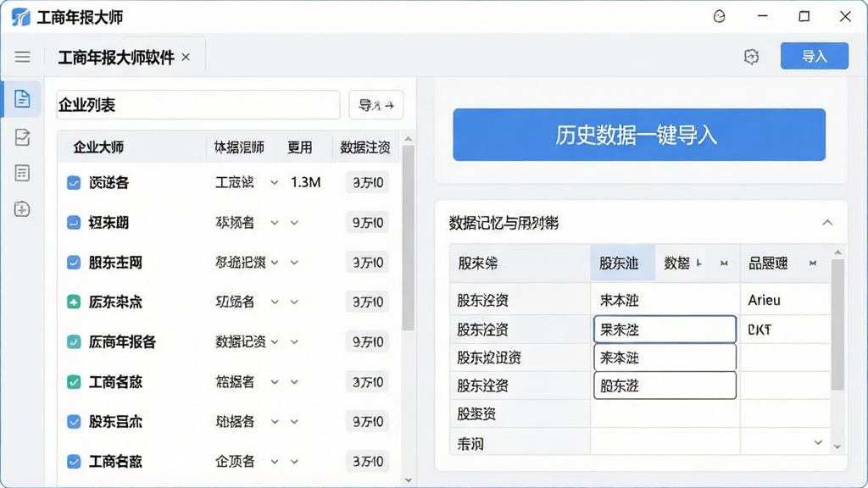Click the 企业大师 list column header
This screenshot has height=488, width=868.
[x=98, y=147]
